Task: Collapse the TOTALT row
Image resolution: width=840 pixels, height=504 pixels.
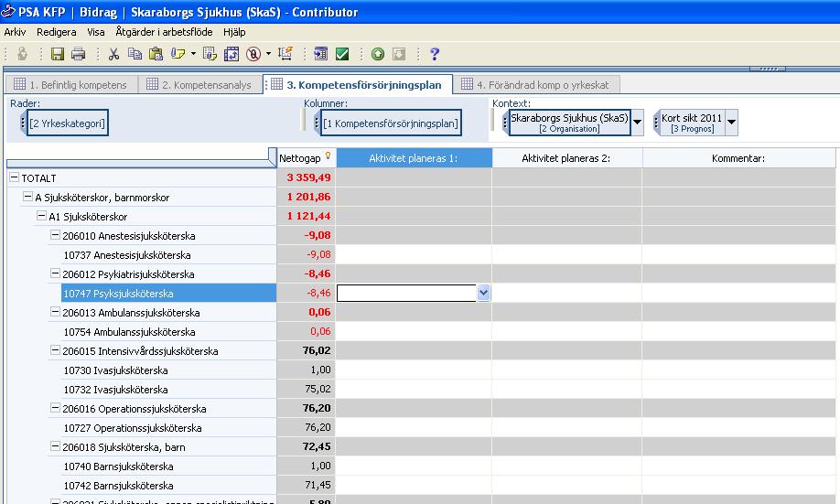Action: [x=15, y=177]
